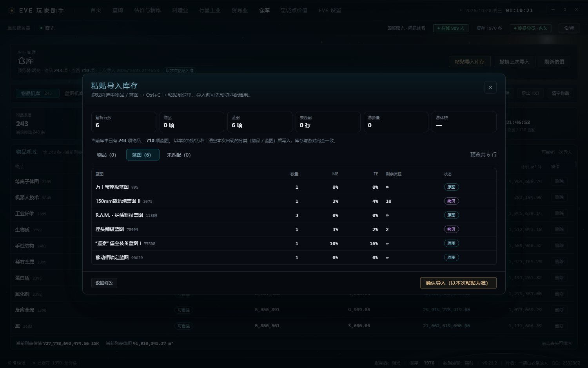
Task: Click the EVE 玩家助手 logo icon
Action: coord(12,11)
